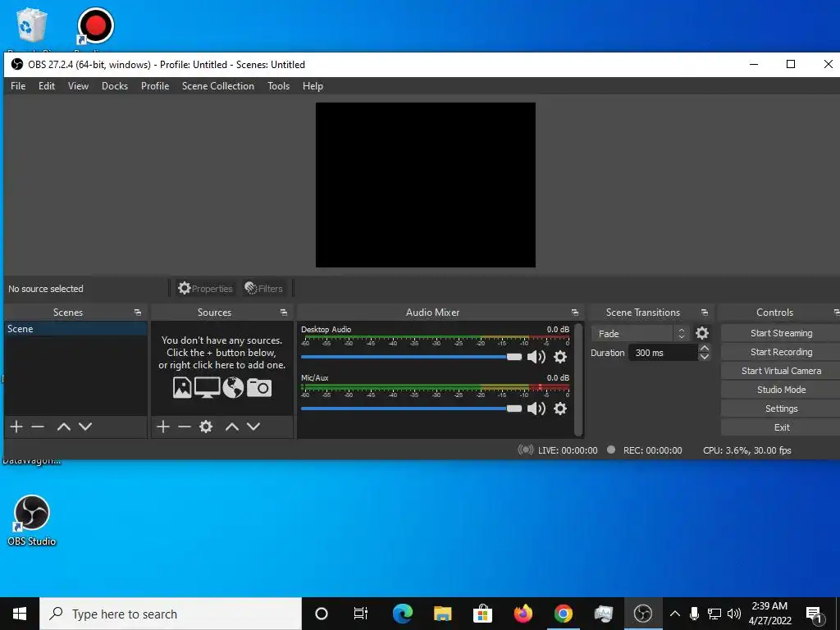
Task: Open Desktop Audio settings gear
Action: (559, 357)
